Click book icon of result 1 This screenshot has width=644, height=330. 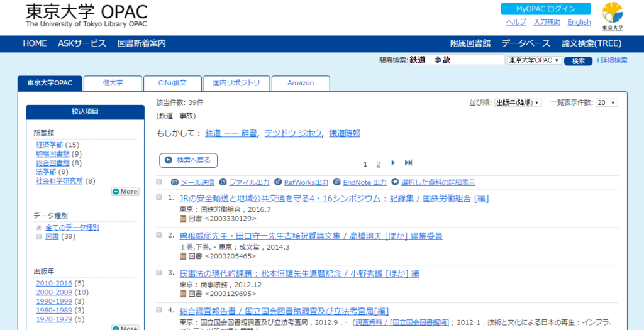click(183, 219)
